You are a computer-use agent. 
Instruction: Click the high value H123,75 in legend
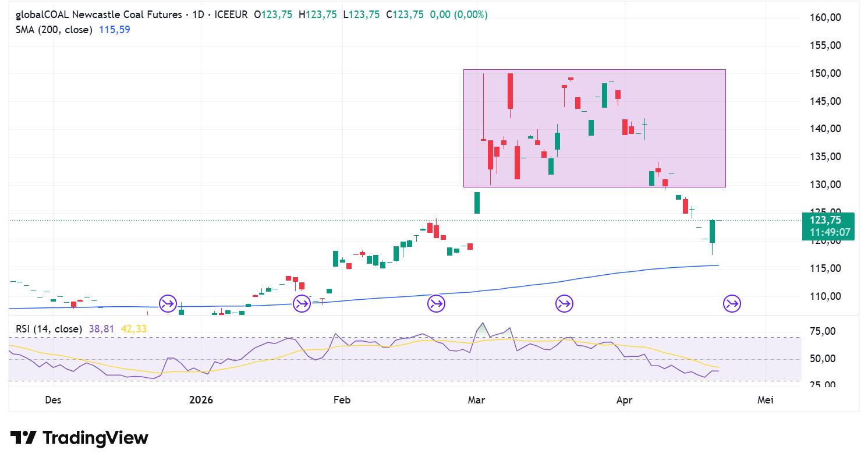317,15
